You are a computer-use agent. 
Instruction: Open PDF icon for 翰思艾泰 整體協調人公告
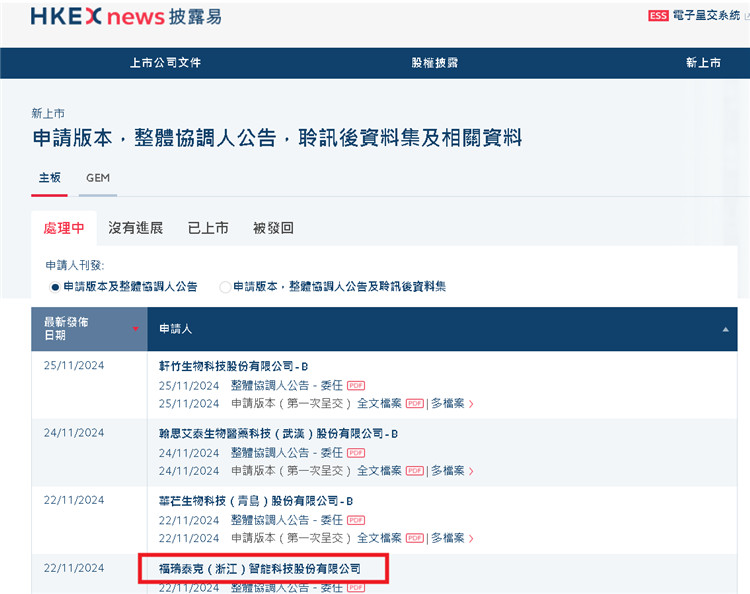click(x=356, y=453)
